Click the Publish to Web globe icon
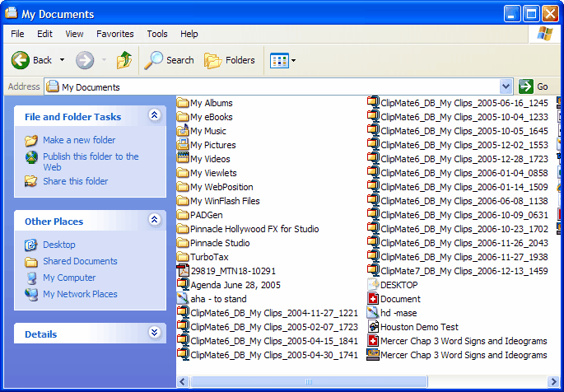This screenshot has height=392, width=564. coord(31,157)
